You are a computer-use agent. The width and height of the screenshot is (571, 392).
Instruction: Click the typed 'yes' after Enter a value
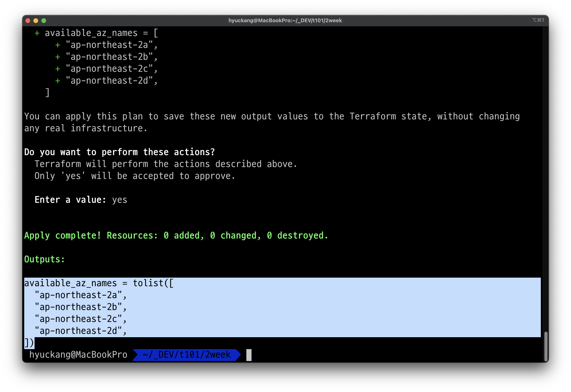120,200
